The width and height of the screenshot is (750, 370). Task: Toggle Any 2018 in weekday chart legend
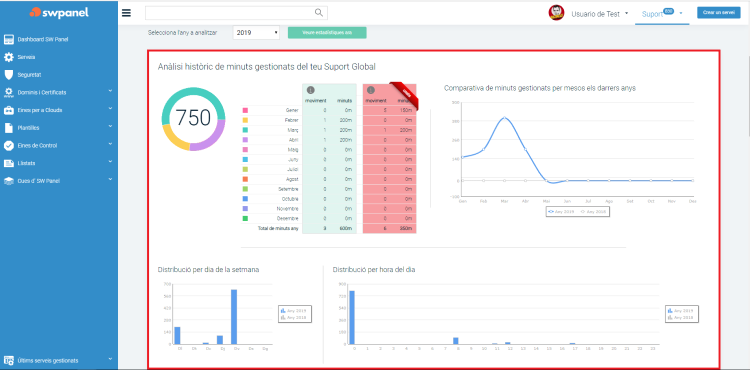pos(295,317)
